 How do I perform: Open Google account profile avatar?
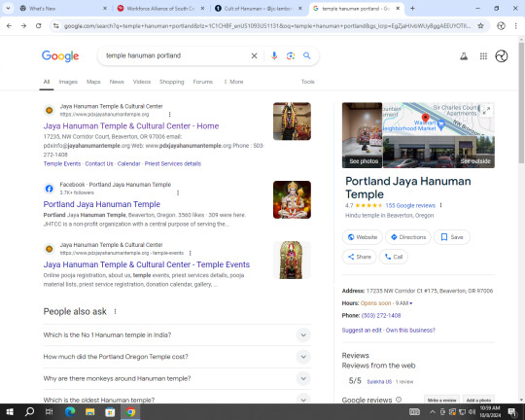click(502, 56)
